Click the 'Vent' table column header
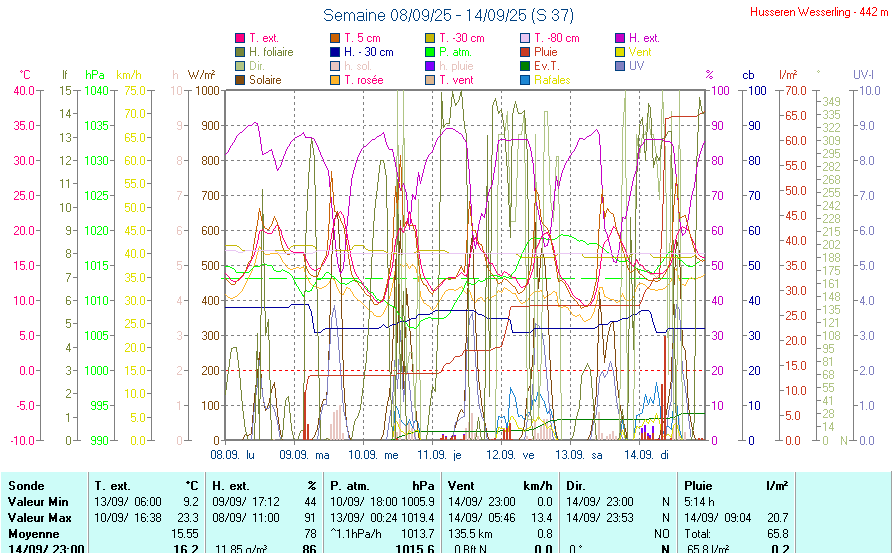892x553 pixels. pyautogui.click(x=461, y=486)
